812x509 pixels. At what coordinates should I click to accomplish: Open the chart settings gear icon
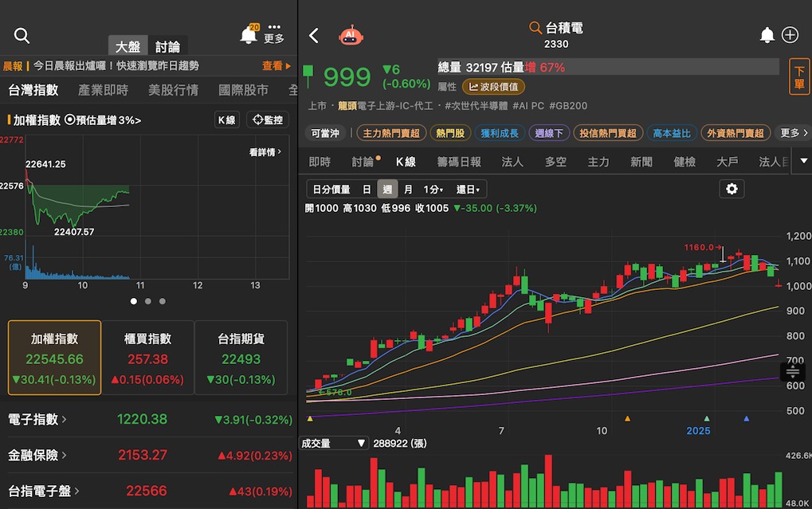tap(731, 189)
